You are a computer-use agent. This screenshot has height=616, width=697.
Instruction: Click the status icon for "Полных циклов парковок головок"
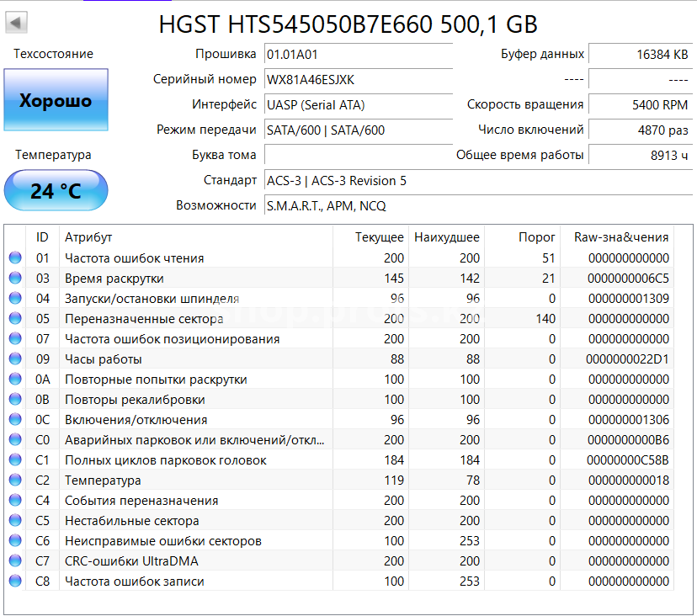click(x=14, y=459)
